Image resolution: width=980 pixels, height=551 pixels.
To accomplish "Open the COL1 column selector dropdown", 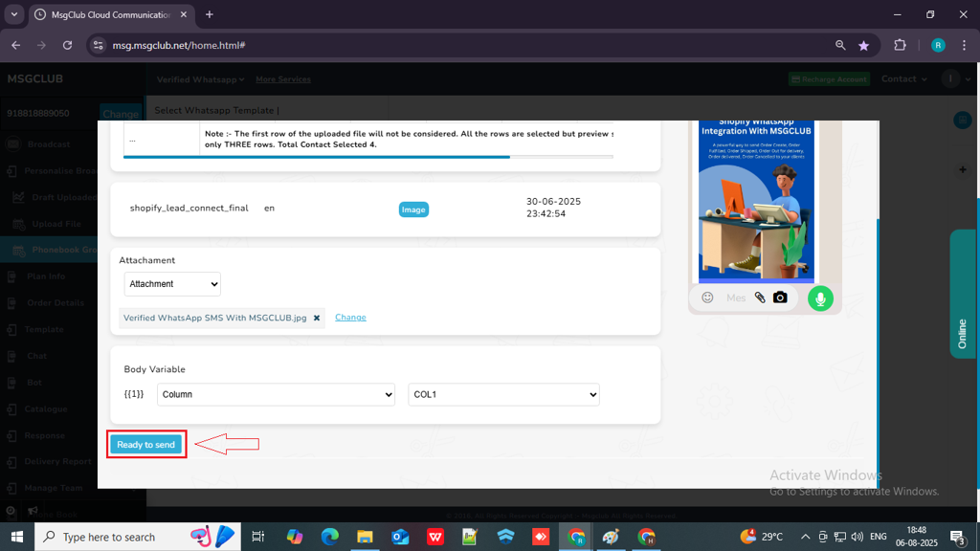I will [x=503, y=395].
